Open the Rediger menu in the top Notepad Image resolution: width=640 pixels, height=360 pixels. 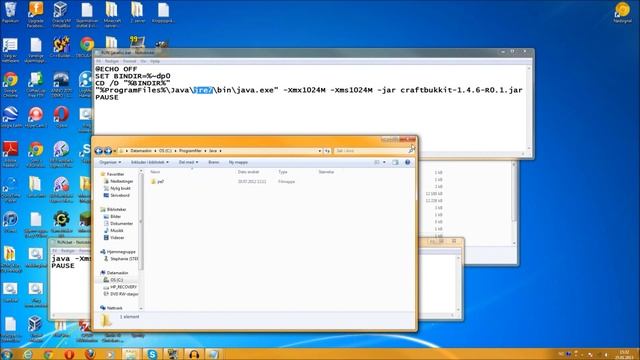point(111,61)
